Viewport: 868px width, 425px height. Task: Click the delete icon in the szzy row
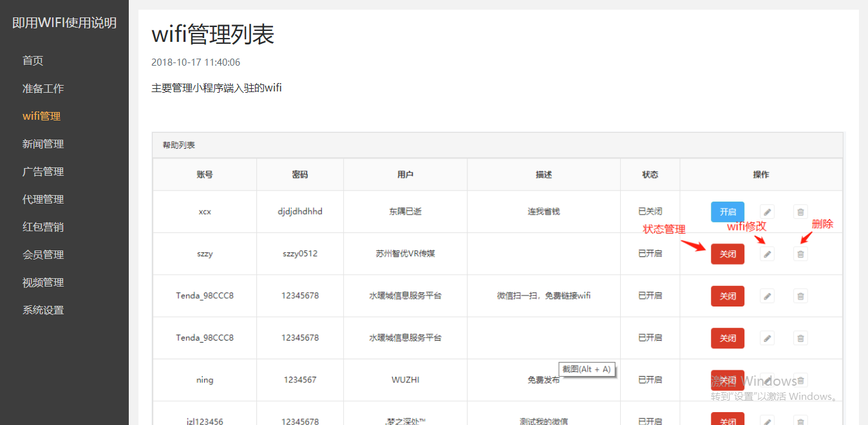tap(800, 254)
